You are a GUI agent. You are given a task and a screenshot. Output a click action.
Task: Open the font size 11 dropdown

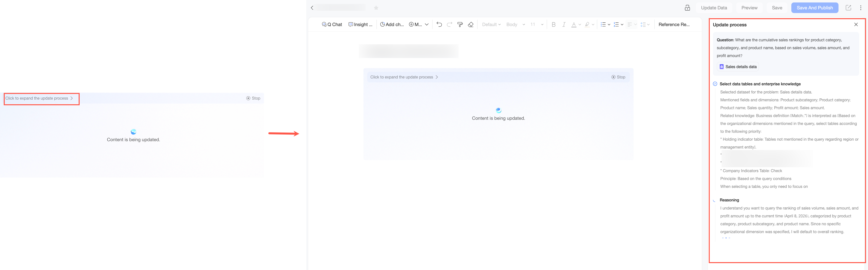coord(537,24)
